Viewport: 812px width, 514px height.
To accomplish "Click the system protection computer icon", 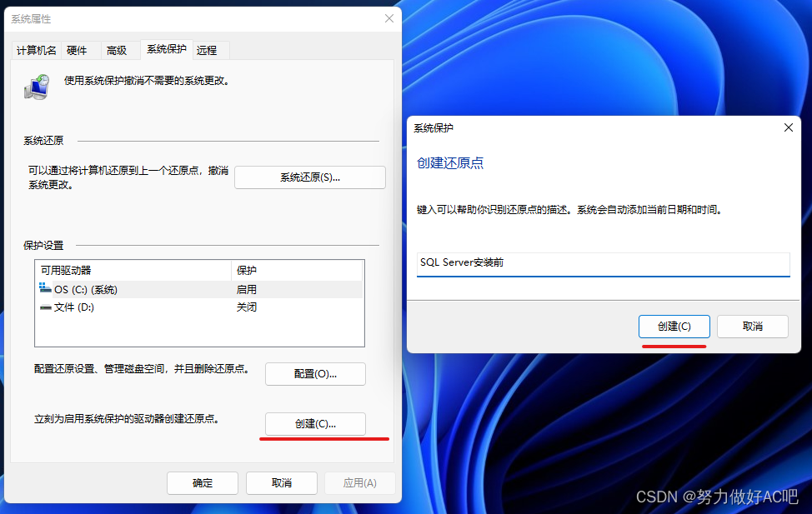I will tap(38, 87).
